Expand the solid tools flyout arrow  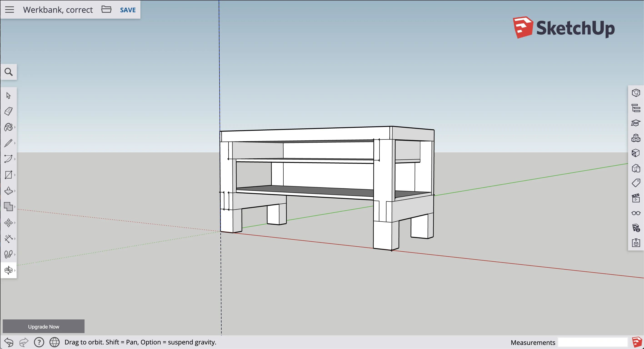[x=15, y=207]
